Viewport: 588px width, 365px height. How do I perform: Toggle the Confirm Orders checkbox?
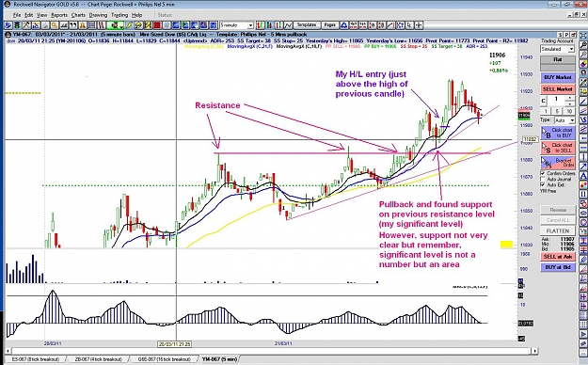pos(543,173)
